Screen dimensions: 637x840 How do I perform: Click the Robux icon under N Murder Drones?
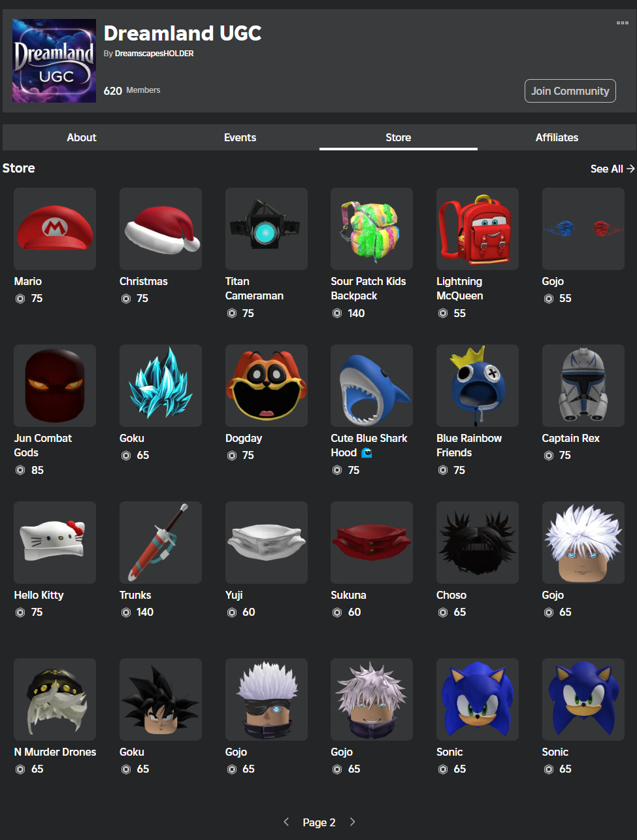pyautogui.click(x=20, y=769)
